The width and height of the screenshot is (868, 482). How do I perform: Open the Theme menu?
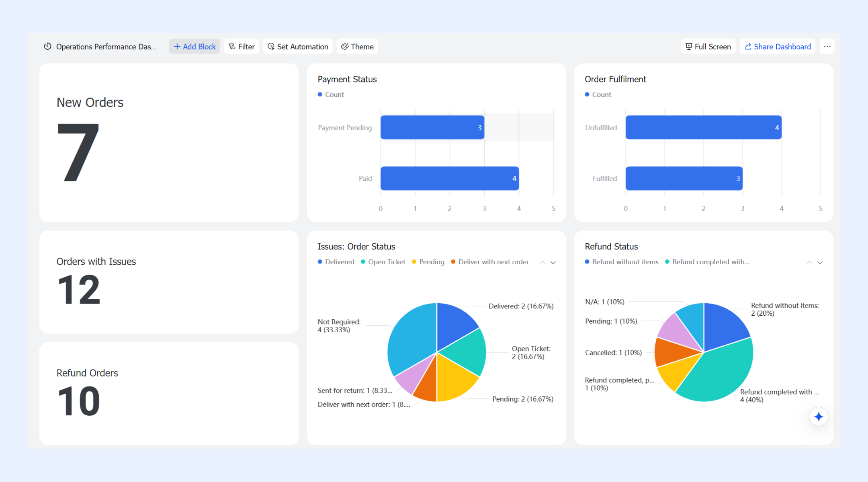[x=357, y=47]
